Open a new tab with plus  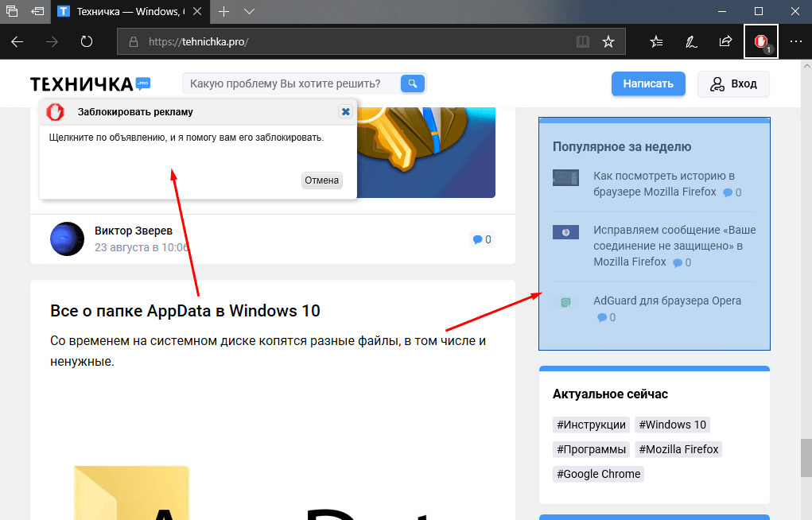(x=223, y=11)
